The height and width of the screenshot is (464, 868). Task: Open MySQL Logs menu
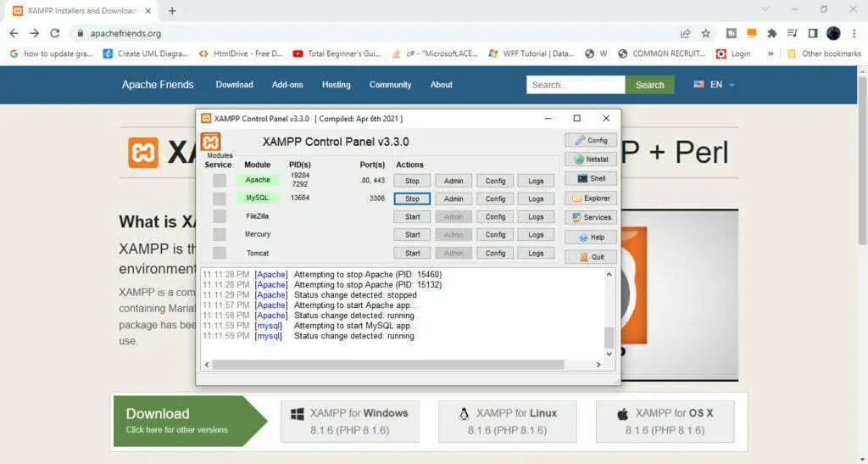point(536,198)
